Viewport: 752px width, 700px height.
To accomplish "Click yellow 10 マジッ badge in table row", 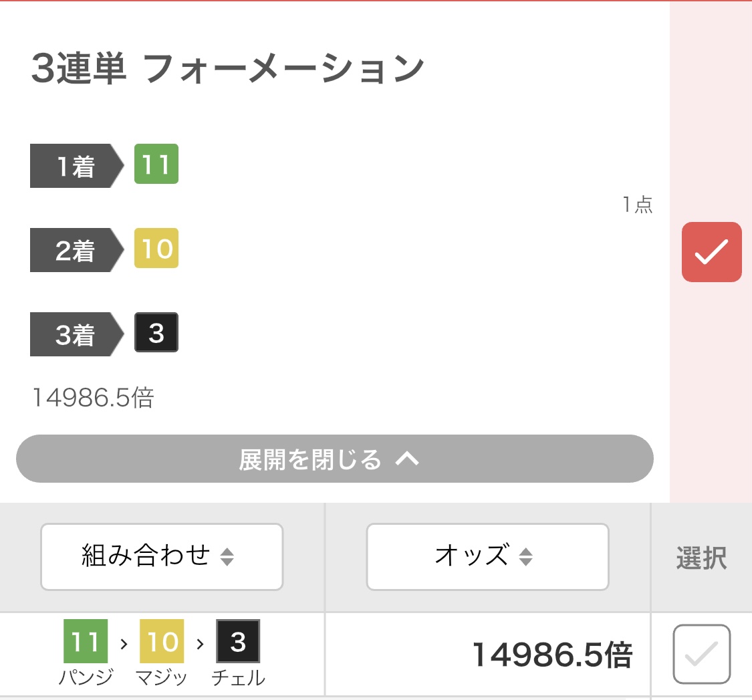I will 162,642.
